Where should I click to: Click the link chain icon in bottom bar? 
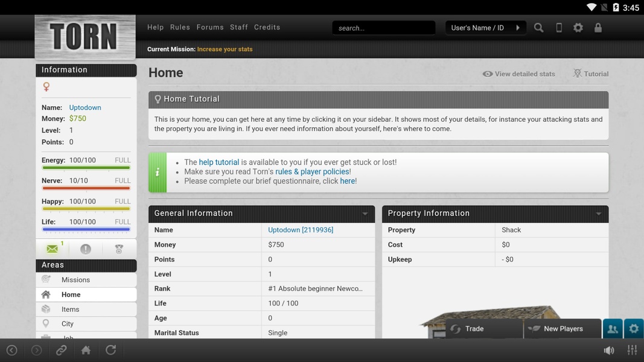(61, 350)
